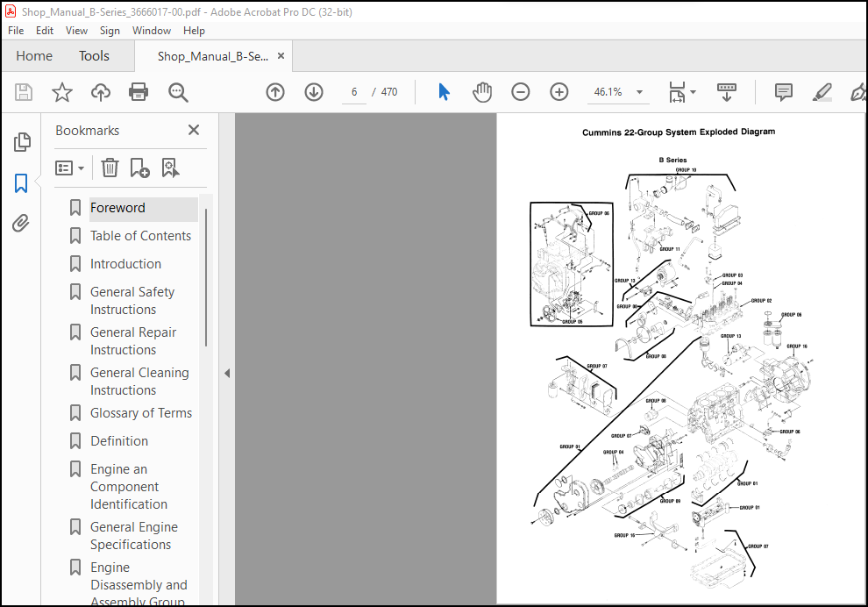Viewport: 868px width, 607px height.
Task: Zoom in with plus icon
Action: pos(559,92)
